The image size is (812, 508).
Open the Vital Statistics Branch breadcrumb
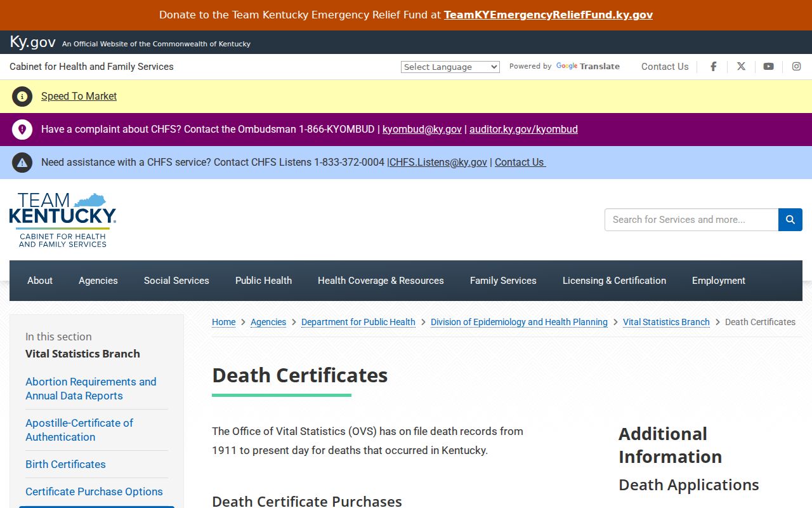click(666, 322)
